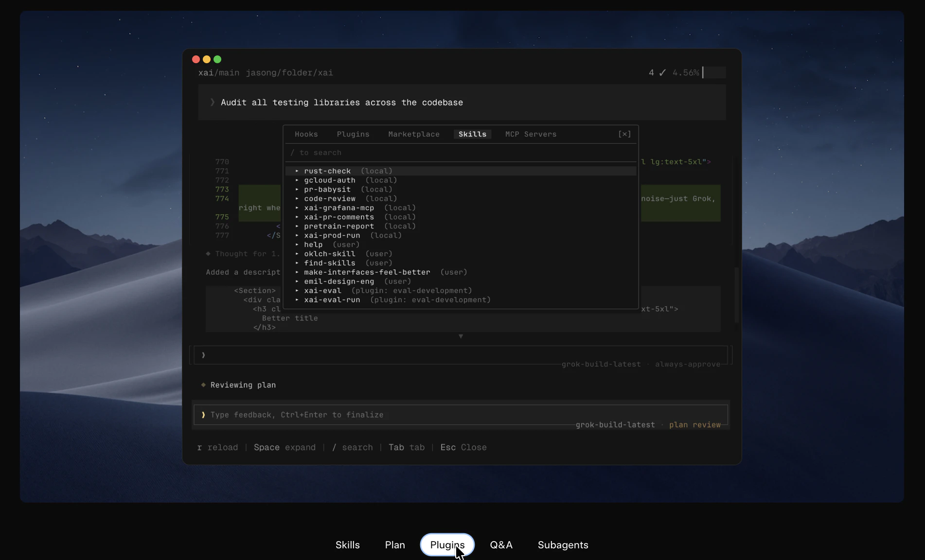The height and width of the screenshot is (560, 925).
Task: Click the 'jasong/folder/xai' path
Action: (289, 73)
